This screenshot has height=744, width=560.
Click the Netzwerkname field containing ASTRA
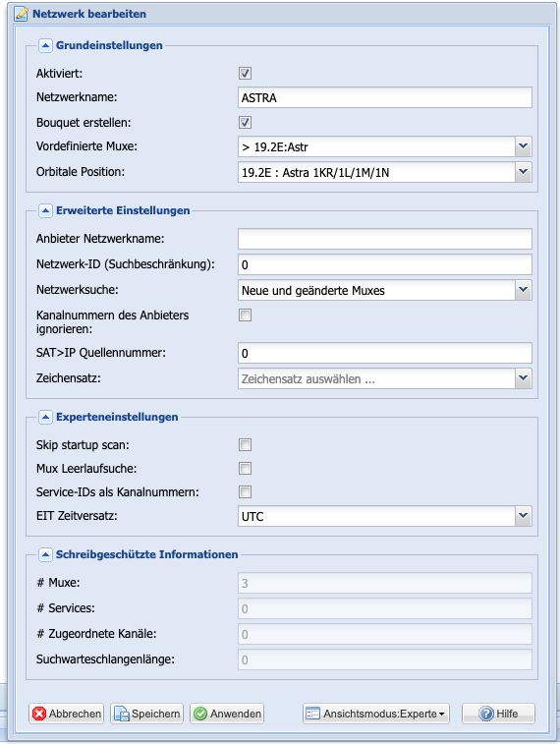[385, 97]
